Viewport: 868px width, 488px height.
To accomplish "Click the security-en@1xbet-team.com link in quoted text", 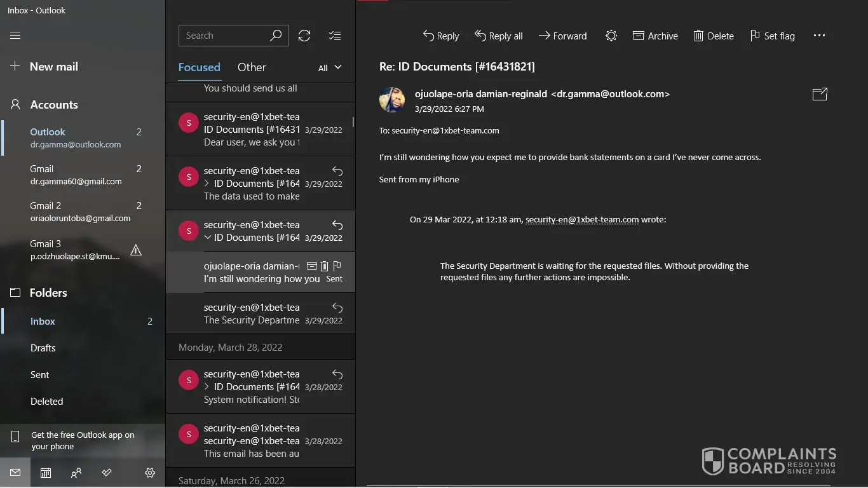I will point(581,220).
